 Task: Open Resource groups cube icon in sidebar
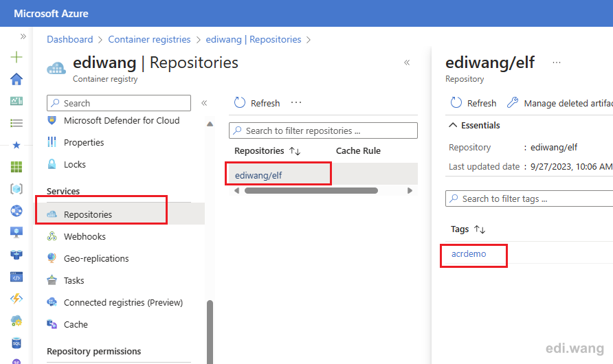click(x=16, y=189)
